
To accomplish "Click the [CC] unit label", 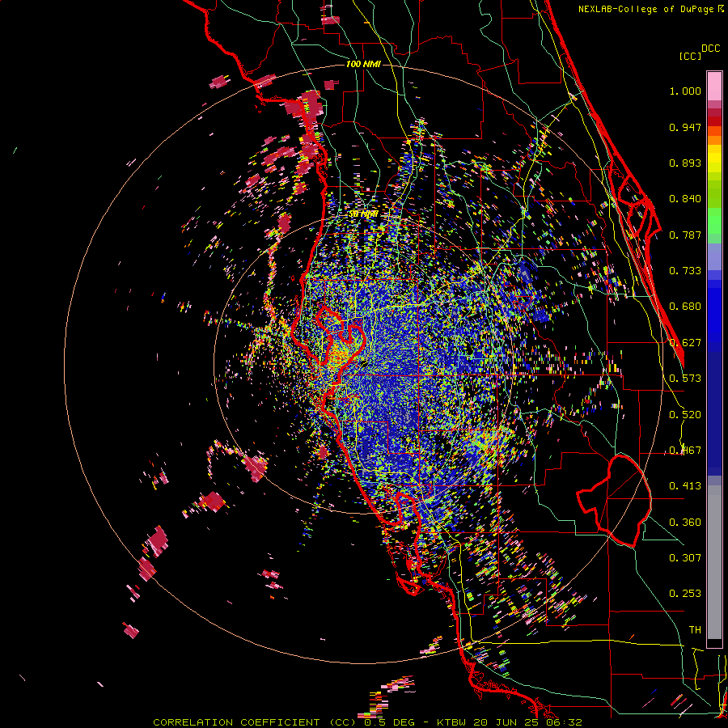I will pyautogui.click(x=690, y=56).
